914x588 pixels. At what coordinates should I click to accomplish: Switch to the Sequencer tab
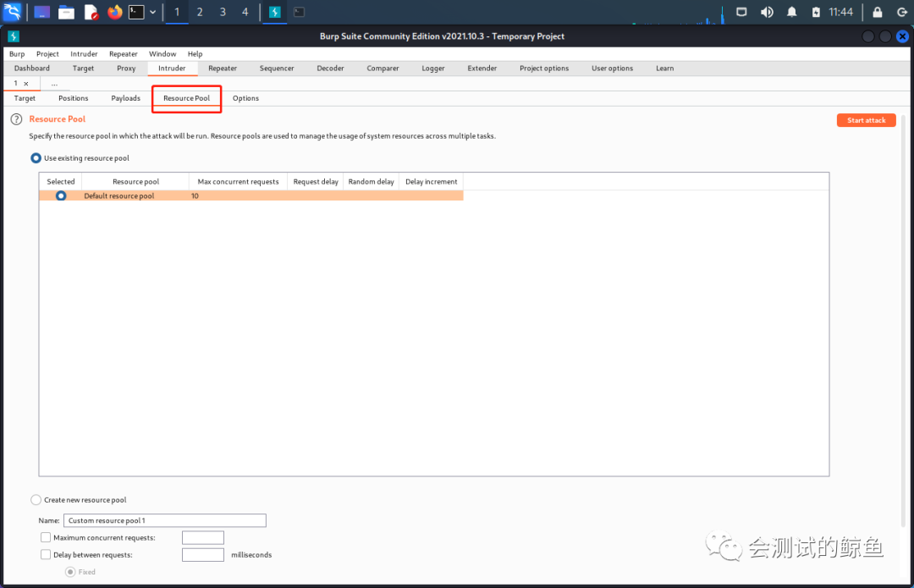(276, 69)
